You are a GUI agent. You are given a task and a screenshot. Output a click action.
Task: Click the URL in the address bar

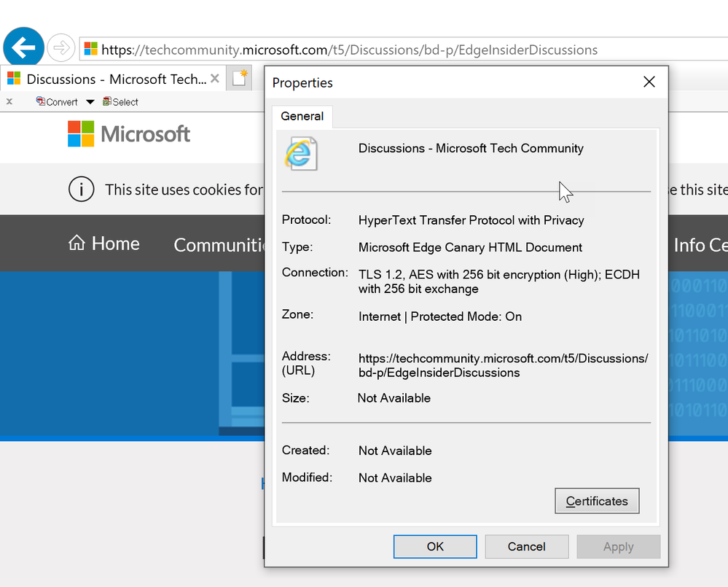point(349,50)
